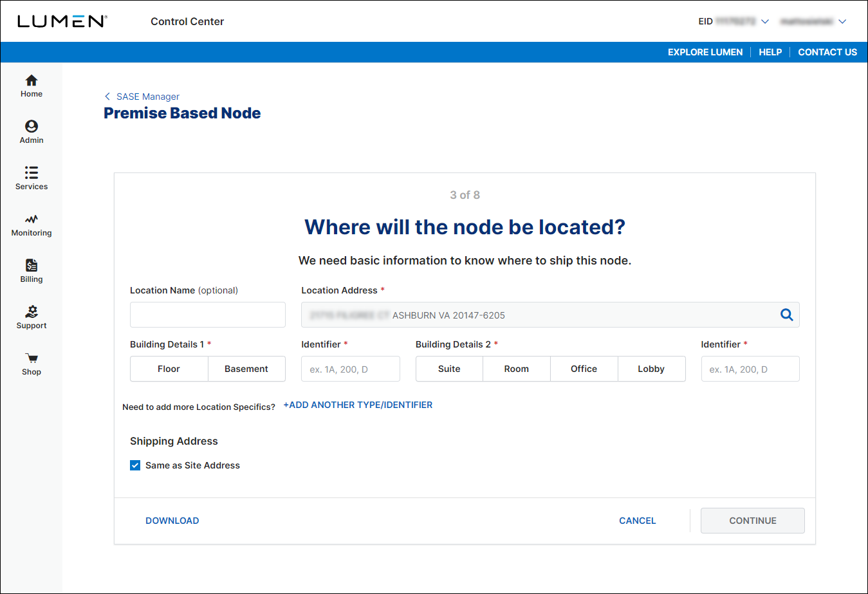This screenshot has height=594, width=868.
Task: Select Basement for Building Details 1
Action: click(x=246, y=369)
